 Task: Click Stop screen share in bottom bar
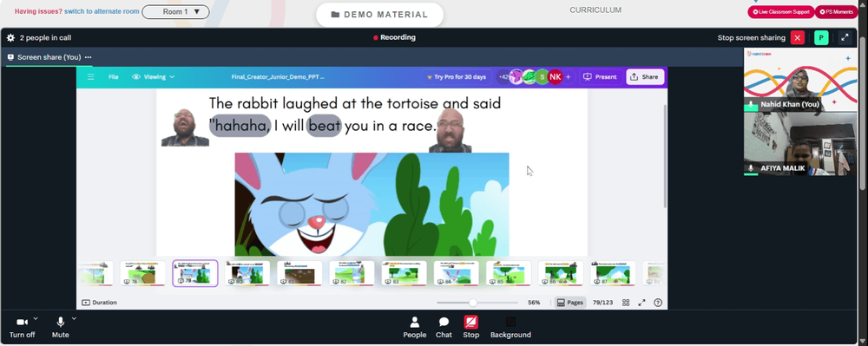(x=471, y=327)
